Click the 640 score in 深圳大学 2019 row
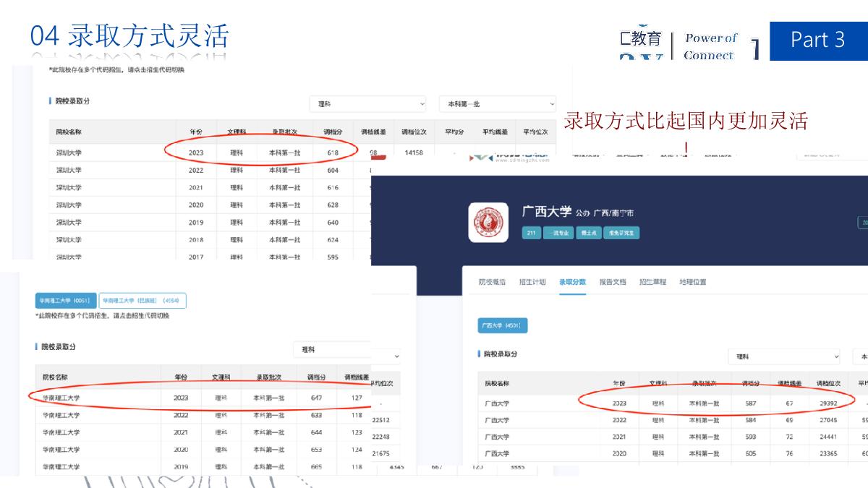 coord(333,223)
